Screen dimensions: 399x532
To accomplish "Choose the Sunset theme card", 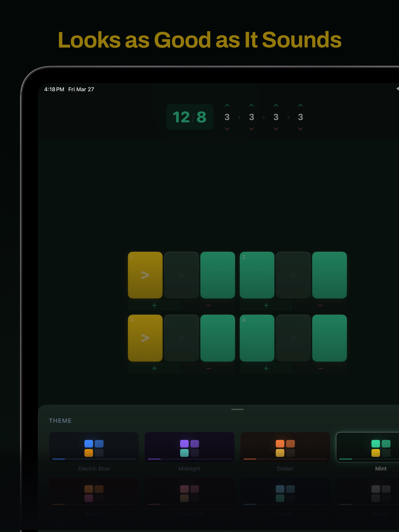I will pyautogui.click(x=94, y=493).
